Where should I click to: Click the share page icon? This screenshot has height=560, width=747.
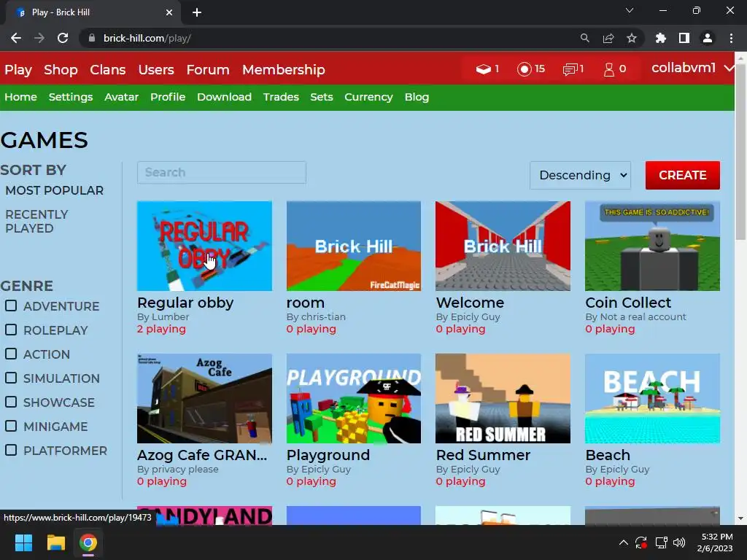click(608, 38)
